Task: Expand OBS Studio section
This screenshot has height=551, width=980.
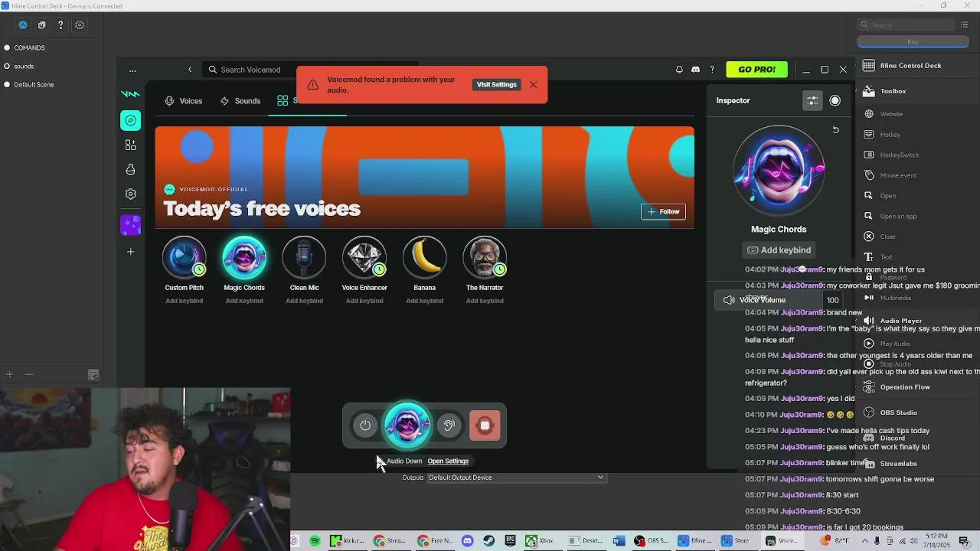Action: coord(898,412)
